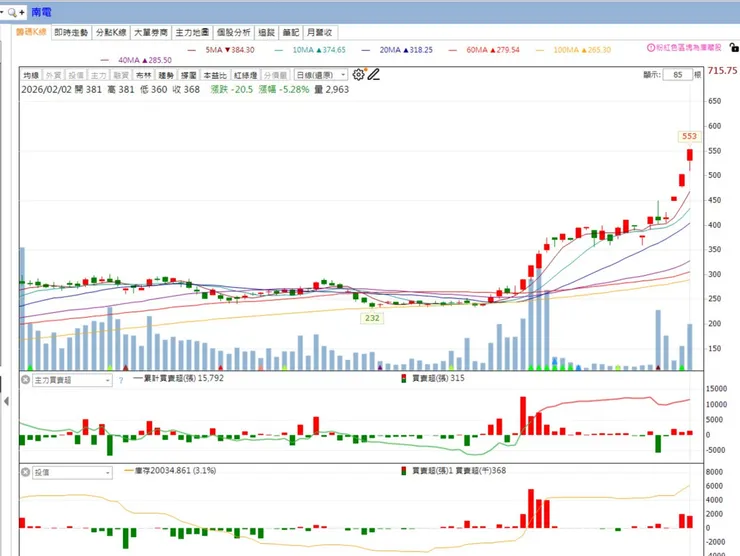740x556 pixels.
Task: Toggle the 外資 overlay button
Action: tap(53, 76)
